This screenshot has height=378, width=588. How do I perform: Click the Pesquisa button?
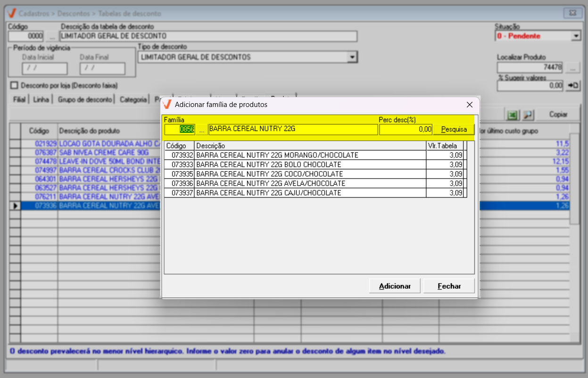(x=454, y=130)
